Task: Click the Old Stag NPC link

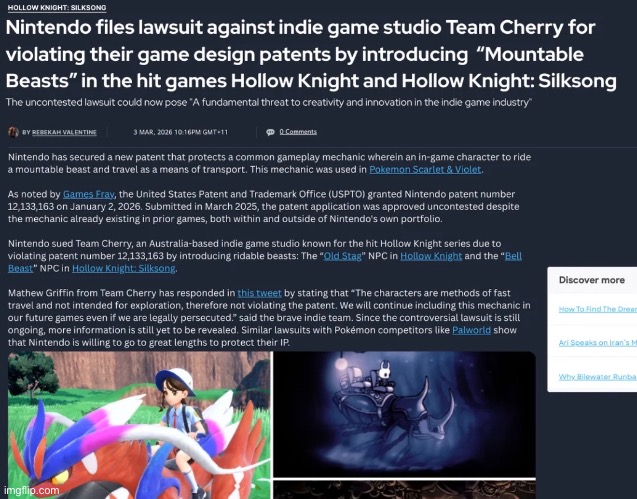Action: click(342, 256)
